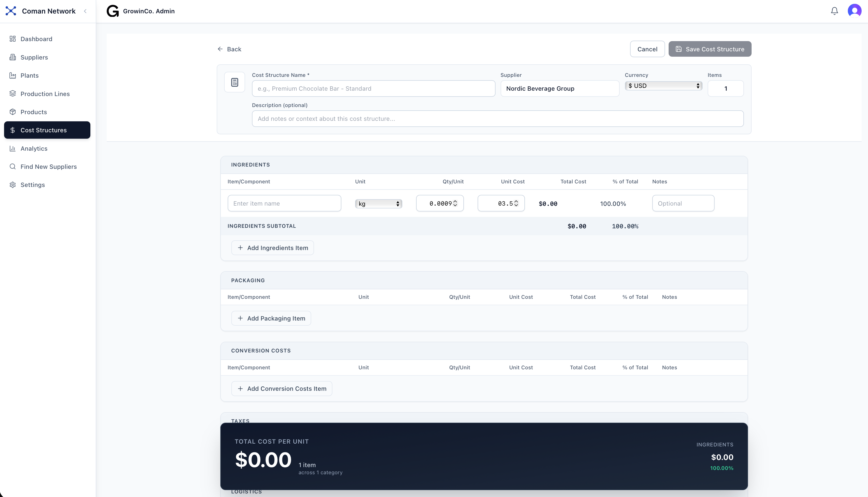
Task: Click the Back arrow to return
Action: (x=220, y=49)
